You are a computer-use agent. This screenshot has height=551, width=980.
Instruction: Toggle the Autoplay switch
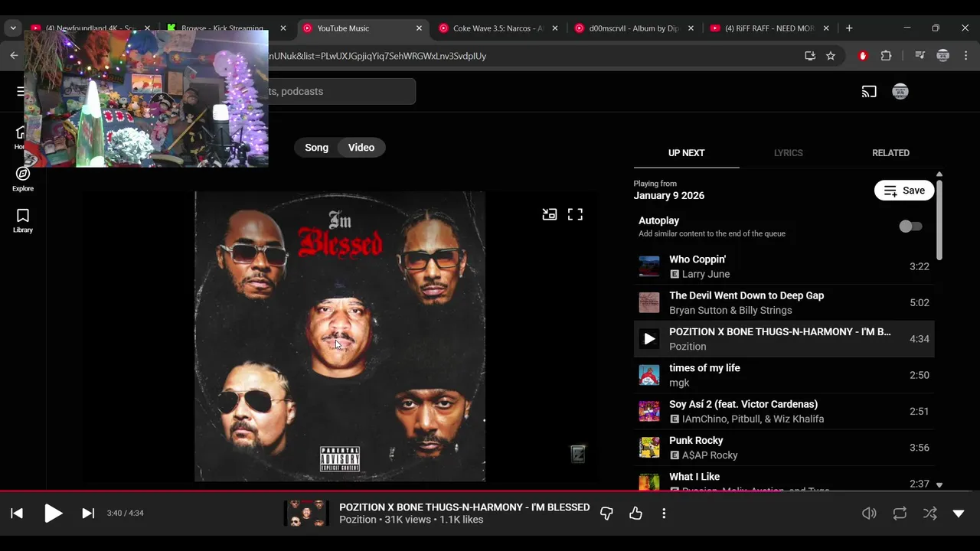(910, 227)
